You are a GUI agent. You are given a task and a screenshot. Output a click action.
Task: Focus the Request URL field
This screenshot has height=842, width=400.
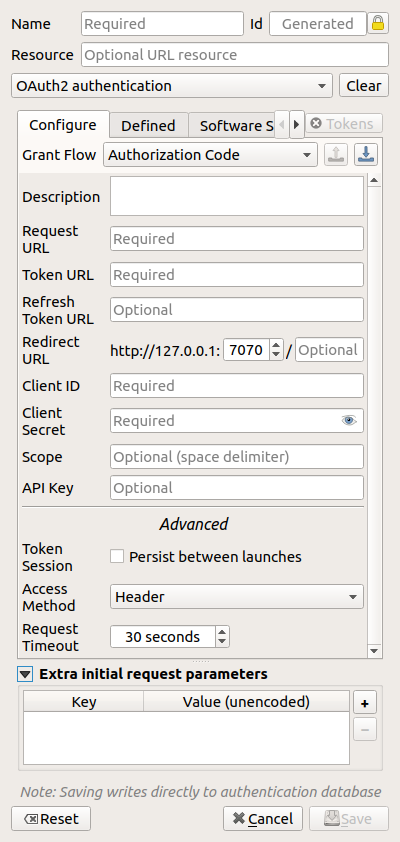(x=237, y=238)
